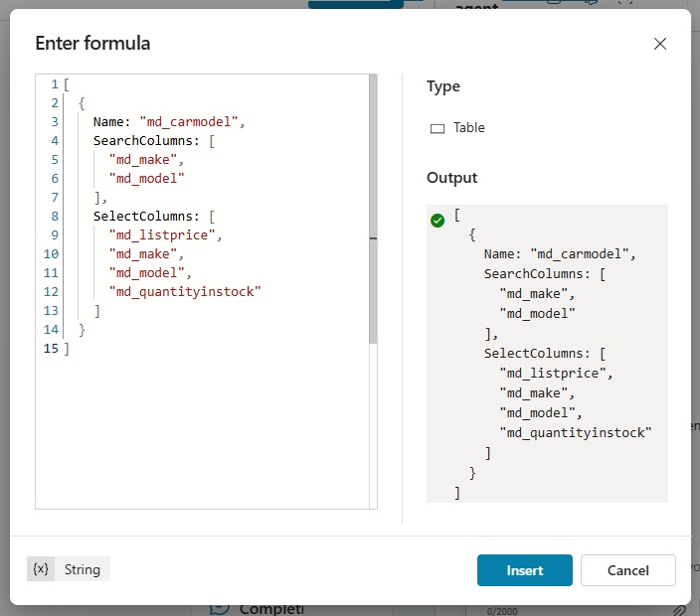Click SearchColumns on line 4 of the editor
This screenshot has width=700, height=616.
tap(143, 140)
